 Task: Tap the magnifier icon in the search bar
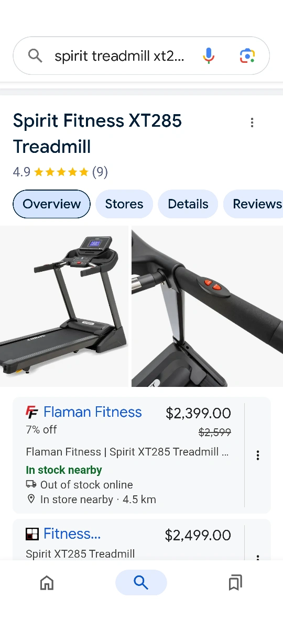pos(35,55)
